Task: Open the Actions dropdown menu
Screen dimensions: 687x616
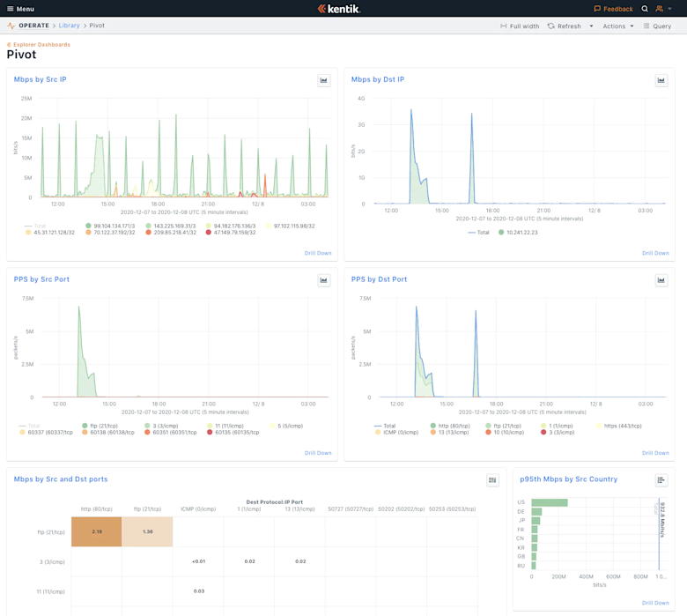Action: 618,26
